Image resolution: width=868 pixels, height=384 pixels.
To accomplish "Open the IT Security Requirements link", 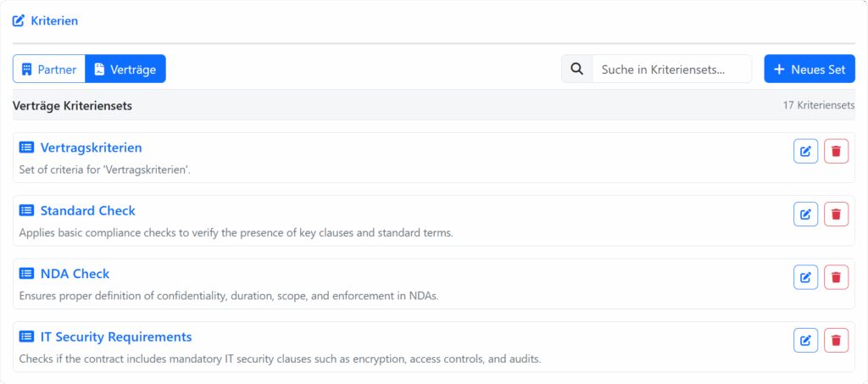I will (116, 337).
